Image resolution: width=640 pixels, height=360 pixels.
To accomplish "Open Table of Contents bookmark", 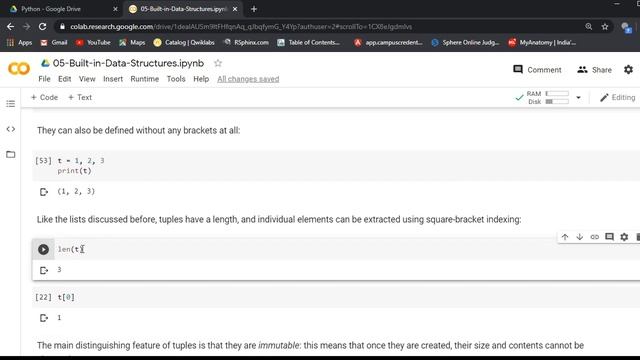I will click(309, 42).
